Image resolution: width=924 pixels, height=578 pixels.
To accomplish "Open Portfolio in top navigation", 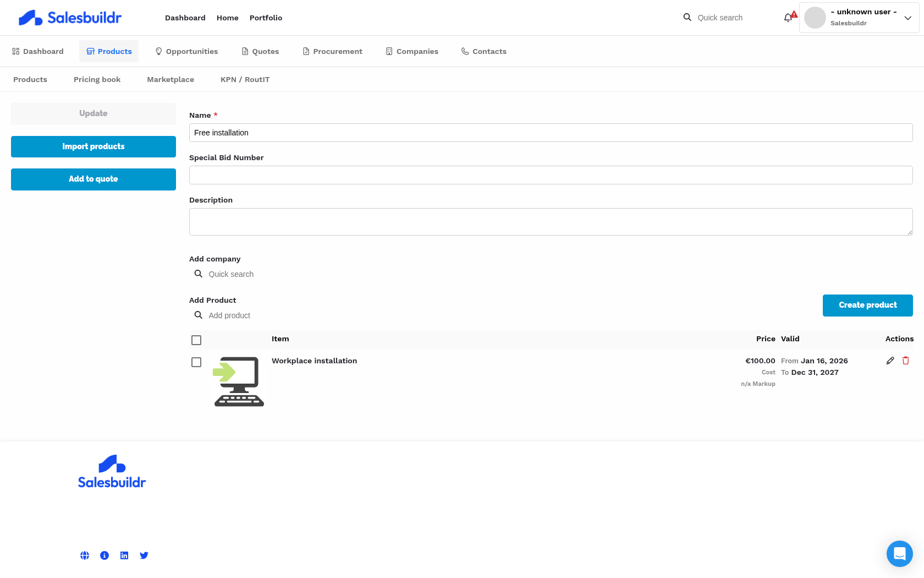I will tap(266, 18).
